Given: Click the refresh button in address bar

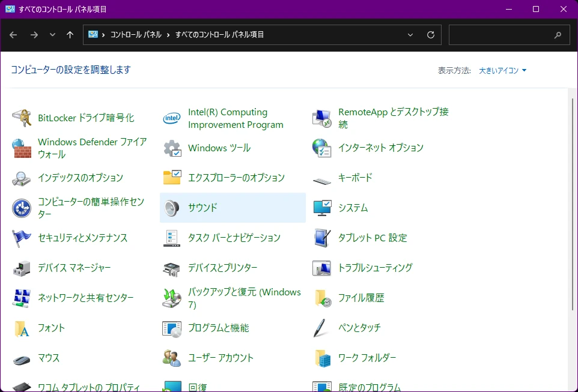Looking at the screenshot, I should (x=430, y=35).
